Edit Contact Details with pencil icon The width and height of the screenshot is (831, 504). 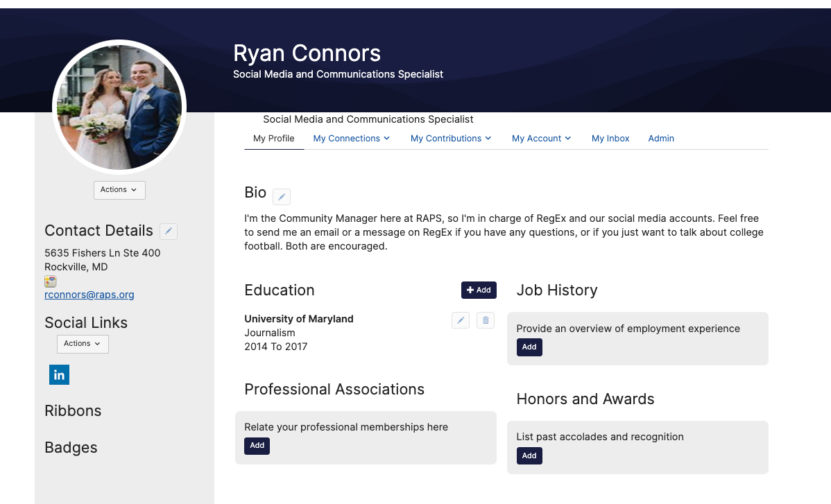[169, 232]
